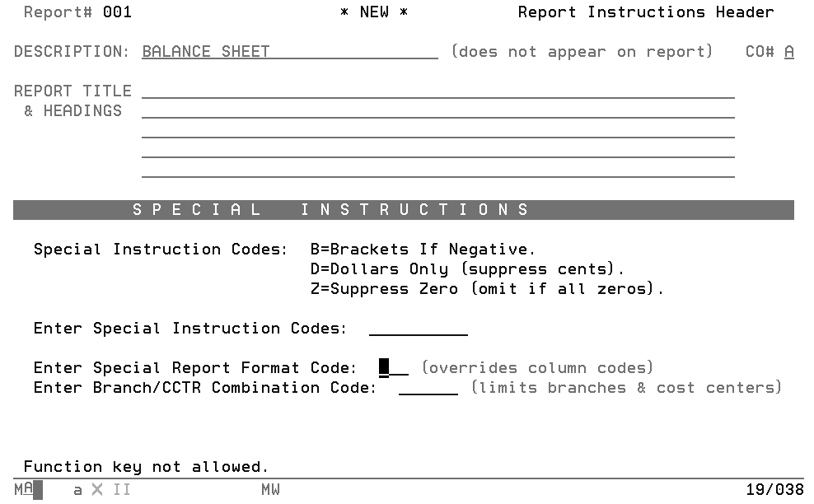Image resolution: width=814 pixels, height=504 pixels.
Task: Click the II indicator in status bar
Action: 122,489
